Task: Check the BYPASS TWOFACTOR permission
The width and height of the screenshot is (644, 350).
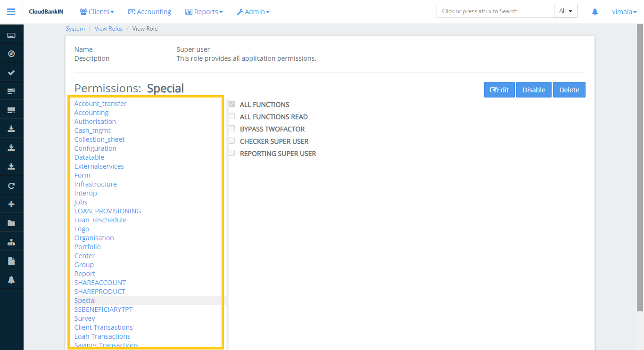Action: tap(231, 128)
